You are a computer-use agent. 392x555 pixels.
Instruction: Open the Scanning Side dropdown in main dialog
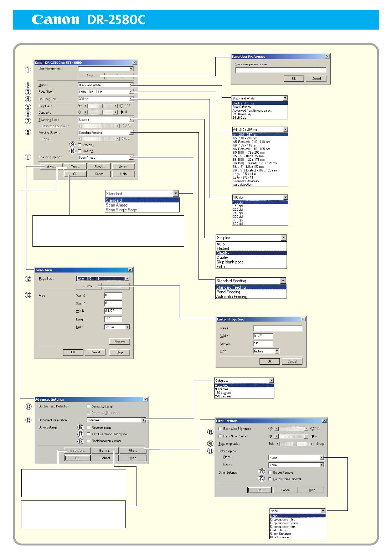pos(131,120)
